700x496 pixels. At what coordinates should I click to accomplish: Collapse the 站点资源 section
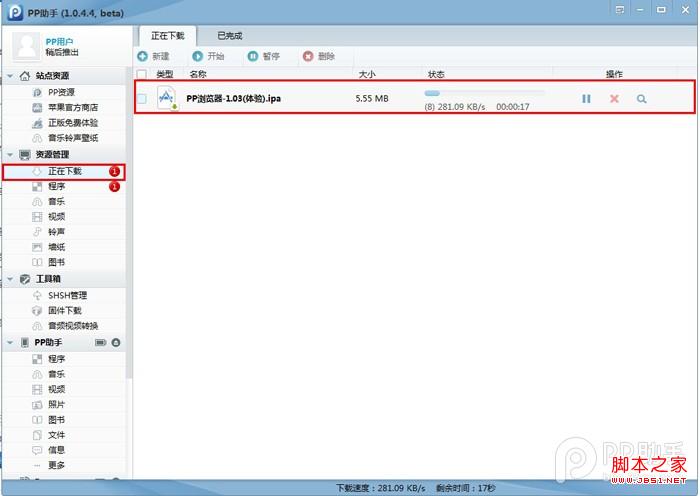(10, 76)
